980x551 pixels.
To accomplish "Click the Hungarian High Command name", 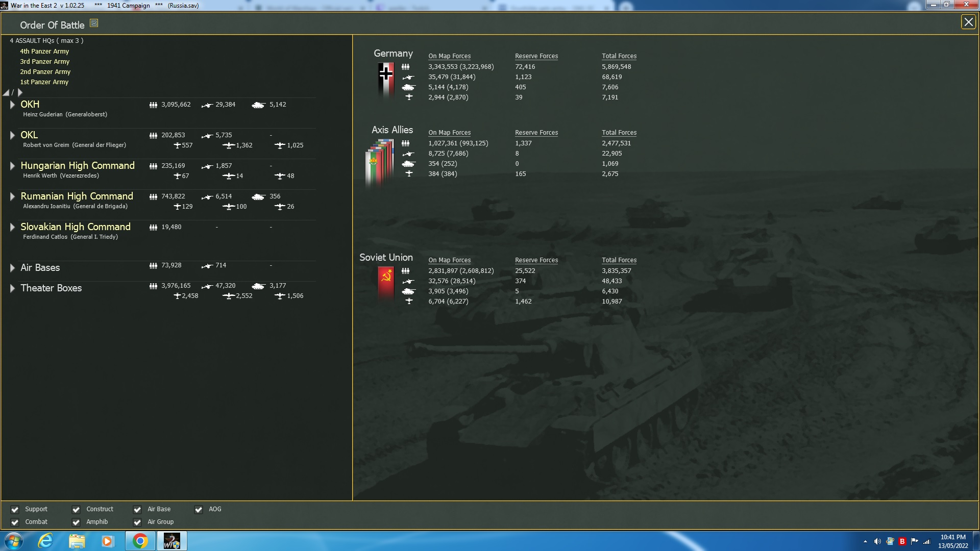I will click(x=78, y=166).
